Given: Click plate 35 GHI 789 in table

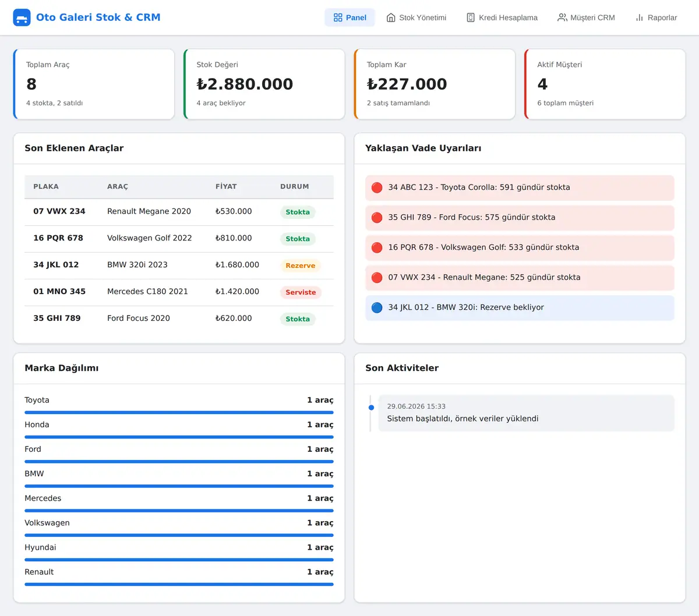Looking at the screenshot, I should tap(57, 318).
